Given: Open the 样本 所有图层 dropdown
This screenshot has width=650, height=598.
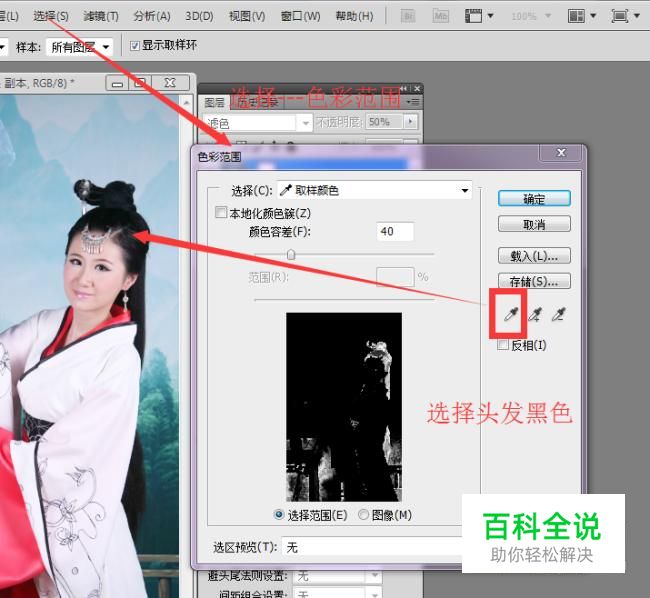Looking at the screenshot, I should (x=79, y=47).
